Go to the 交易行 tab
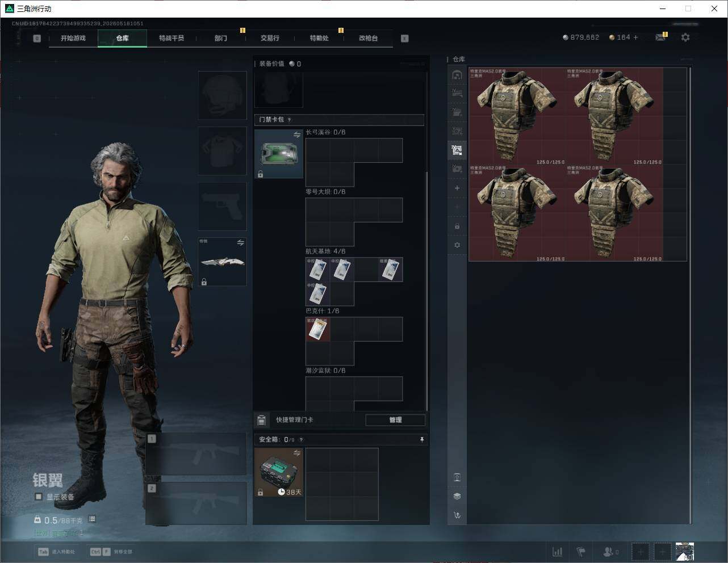This screenshot has width=728, height=563. coord(270,38)
